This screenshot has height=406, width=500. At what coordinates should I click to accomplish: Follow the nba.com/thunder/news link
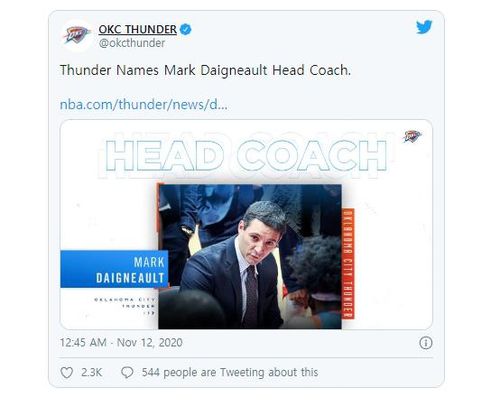(x=144, y=104)
